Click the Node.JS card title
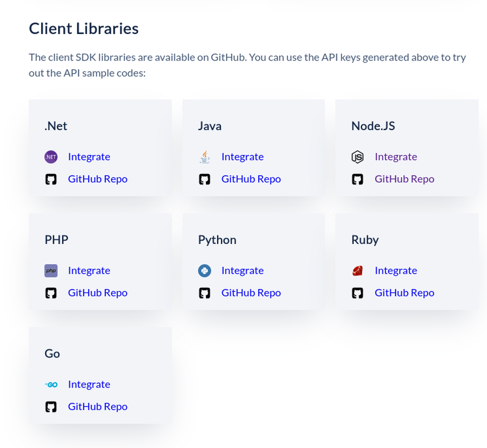The height and width of the screenshot is (448, 487). (x=373, y=126)
